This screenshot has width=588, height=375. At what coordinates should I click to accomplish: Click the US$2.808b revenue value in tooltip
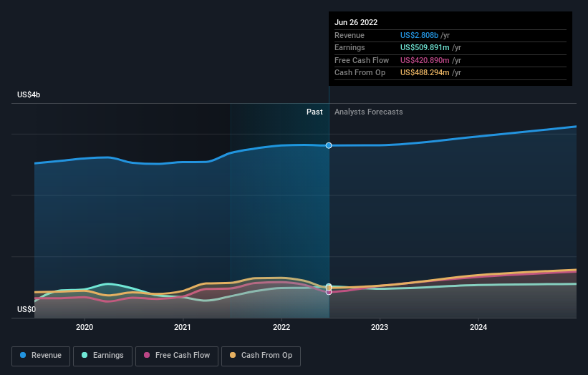click(419, 35)
